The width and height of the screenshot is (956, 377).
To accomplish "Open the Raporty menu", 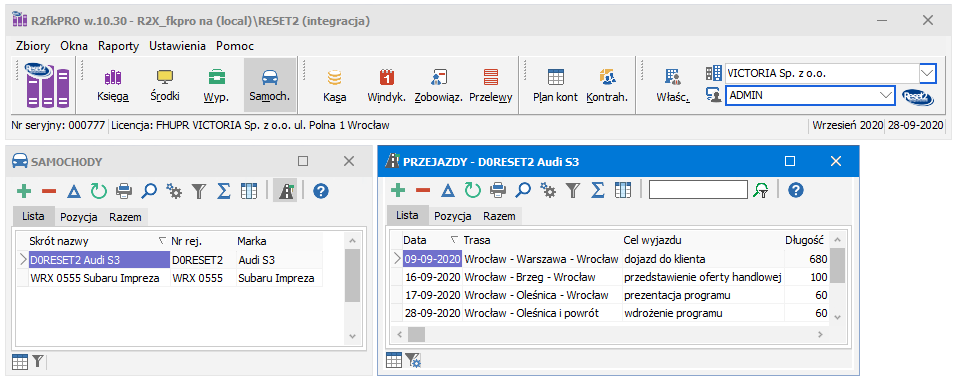I will [x=118, y=46].
